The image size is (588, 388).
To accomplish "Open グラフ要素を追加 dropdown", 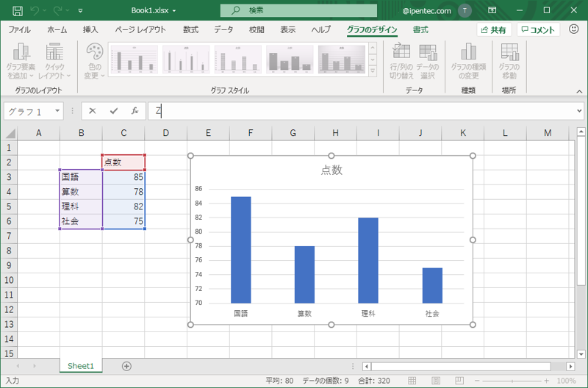I will pyautogui.click(x=21, y=61).
